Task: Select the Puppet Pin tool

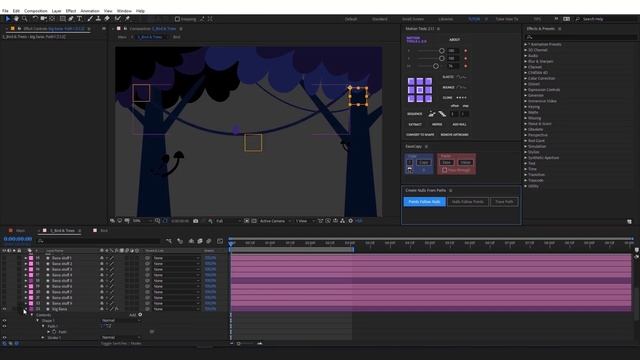Action: click(x=127, y=19)
